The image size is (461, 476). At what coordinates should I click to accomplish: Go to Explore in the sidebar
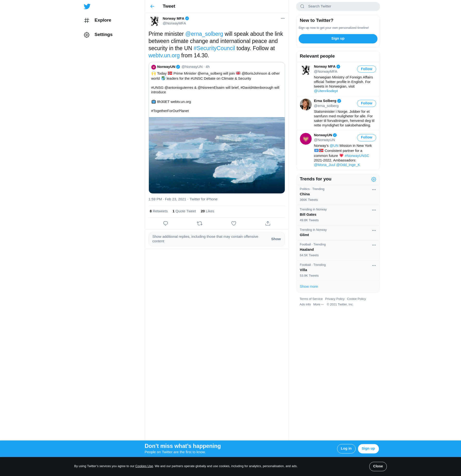coord(103,20)
